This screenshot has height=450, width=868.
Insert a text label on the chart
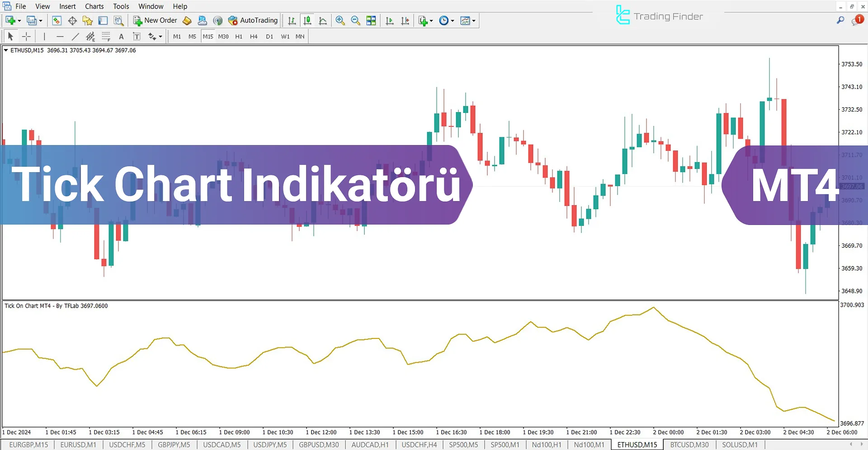(x=137, y=36)
